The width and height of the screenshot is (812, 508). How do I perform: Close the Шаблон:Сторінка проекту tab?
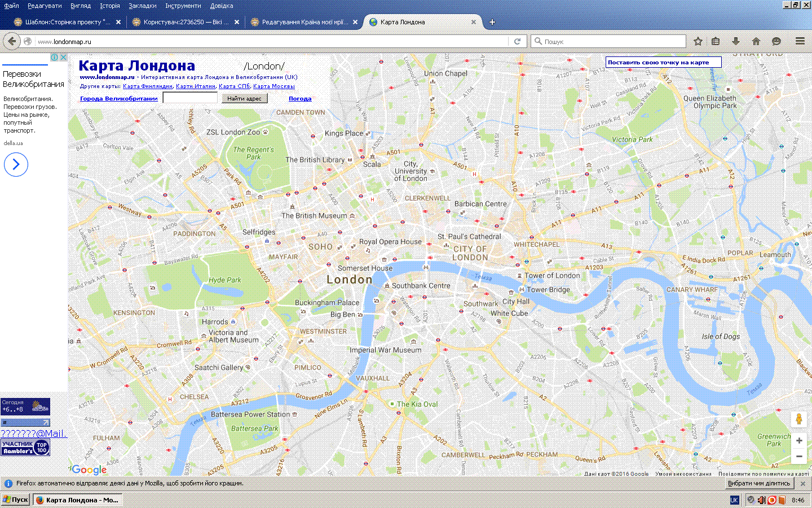point(118,22)
